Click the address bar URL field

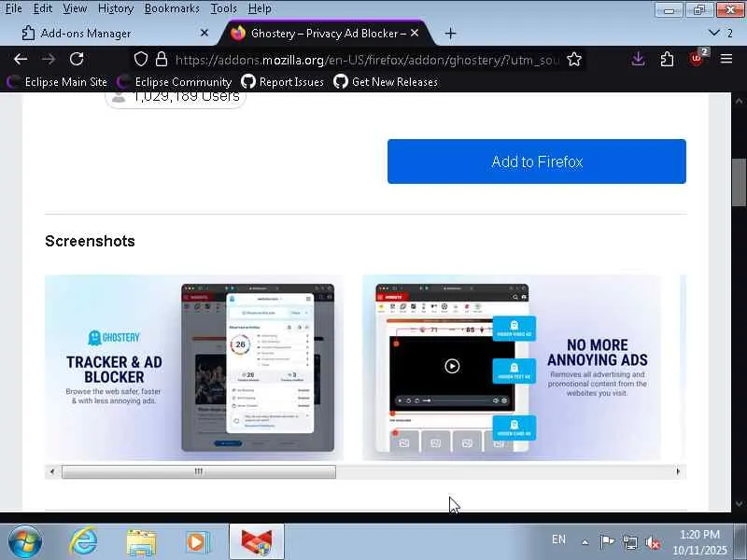pyautogui.click(x=367, y=60)
